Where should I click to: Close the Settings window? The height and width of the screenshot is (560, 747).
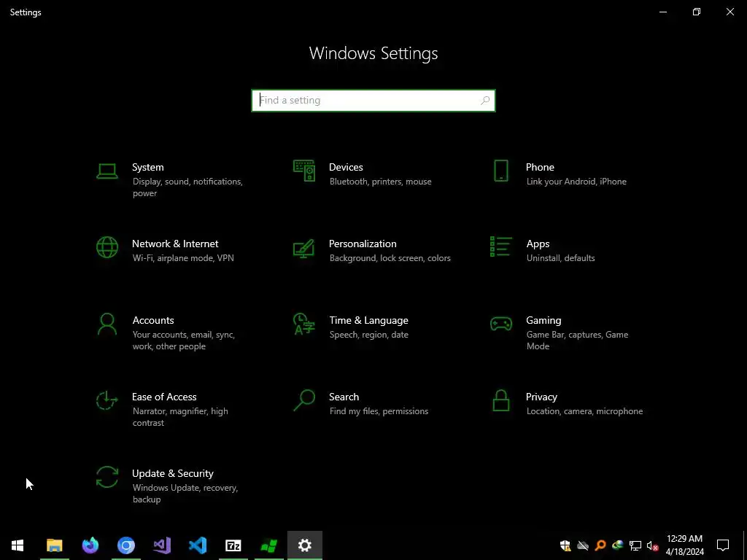(729, 12)
